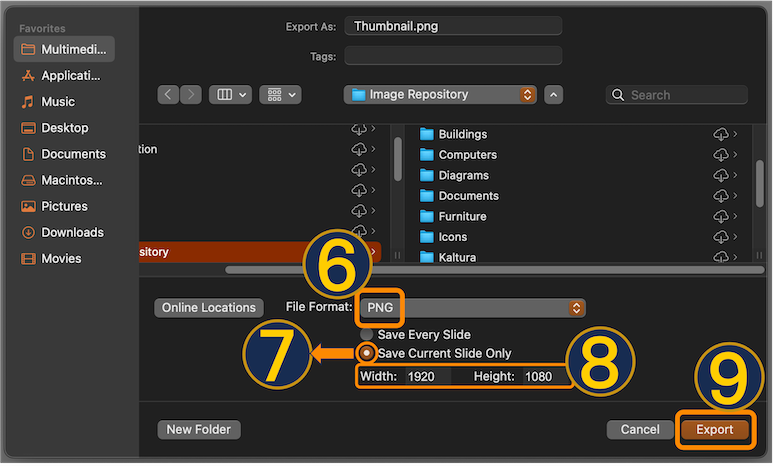Click the Export As filename field
Screen dimensions: 773x466
(453, 26)
